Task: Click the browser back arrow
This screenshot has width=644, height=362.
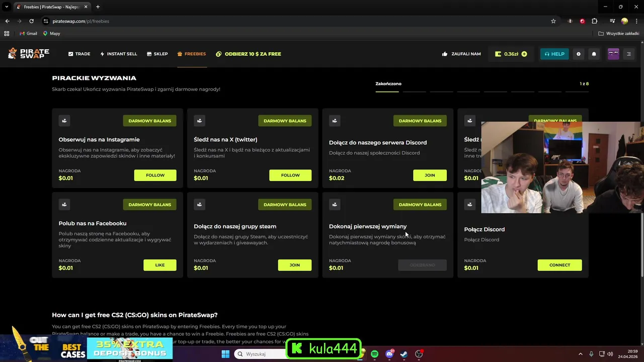Action: coord(7,21)
